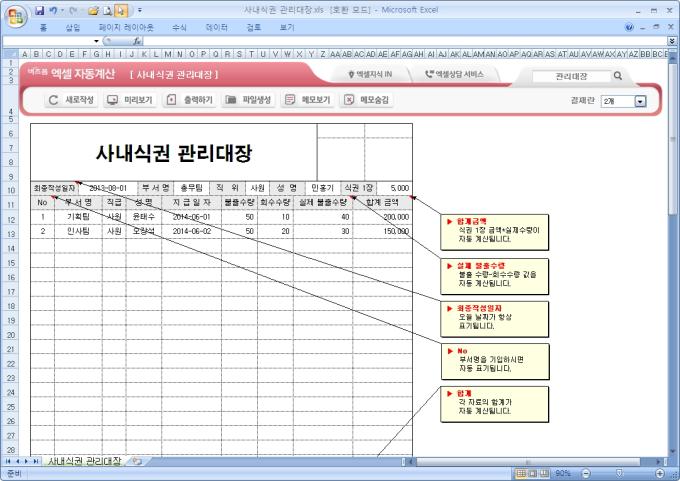Click the vertical scrollbar thumb
The image size is (680, 481).
[x=673, y=139]
